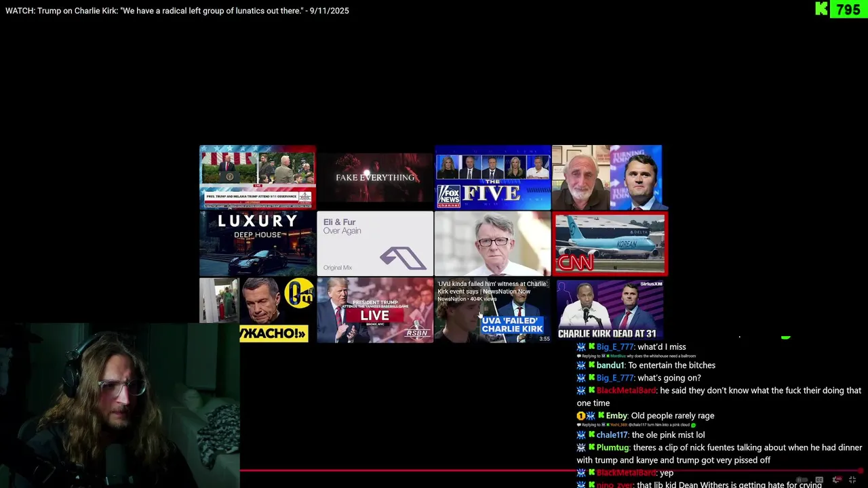Click the gold number-one badge beside Emby
868x488 pixels.
580,415
